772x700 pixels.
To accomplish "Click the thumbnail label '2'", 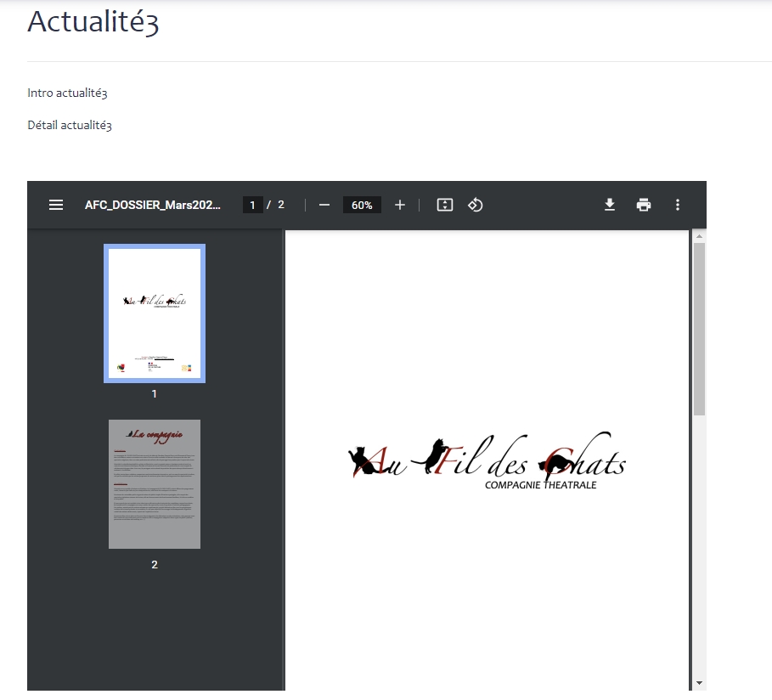I will pos(155,565).
